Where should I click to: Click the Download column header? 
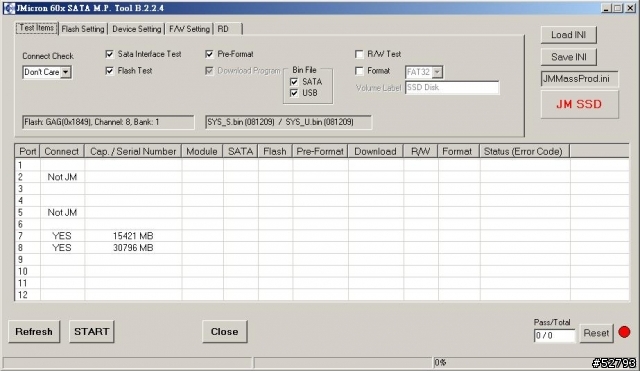(376, 151)
